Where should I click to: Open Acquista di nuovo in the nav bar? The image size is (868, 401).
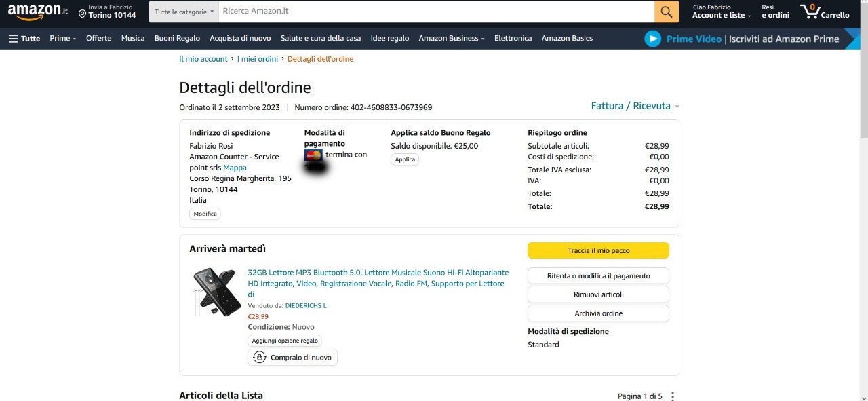pyautogui.click(x=240, y=39)
